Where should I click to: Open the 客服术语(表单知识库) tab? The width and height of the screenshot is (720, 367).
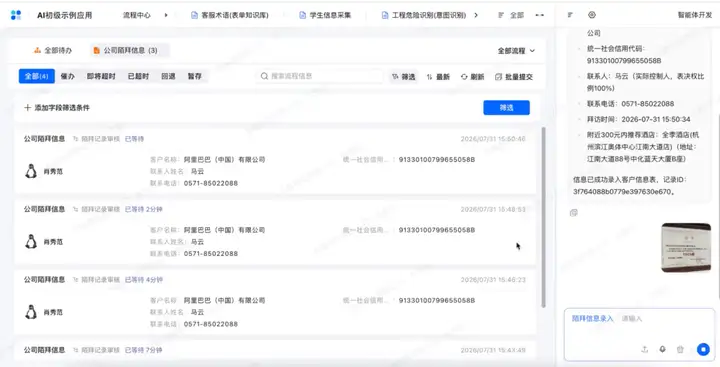tap(230, 15)
